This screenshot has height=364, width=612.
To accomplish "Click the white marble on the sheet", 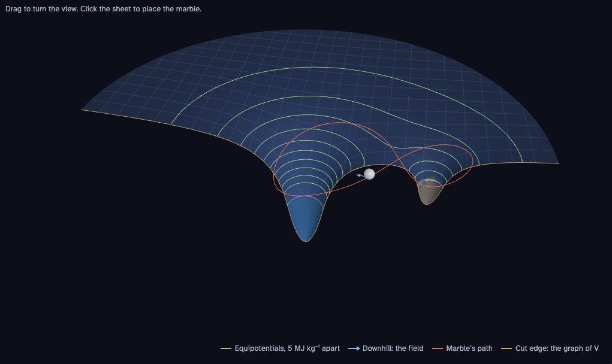I will click(369, 174).
